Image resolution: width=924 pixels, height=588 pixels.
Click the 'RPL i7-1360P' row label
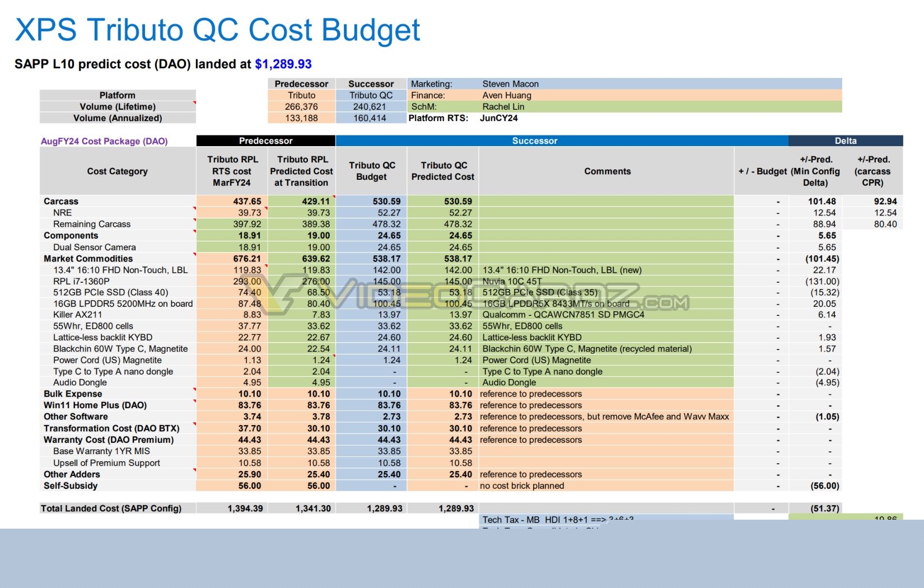[x=81, y=281]
